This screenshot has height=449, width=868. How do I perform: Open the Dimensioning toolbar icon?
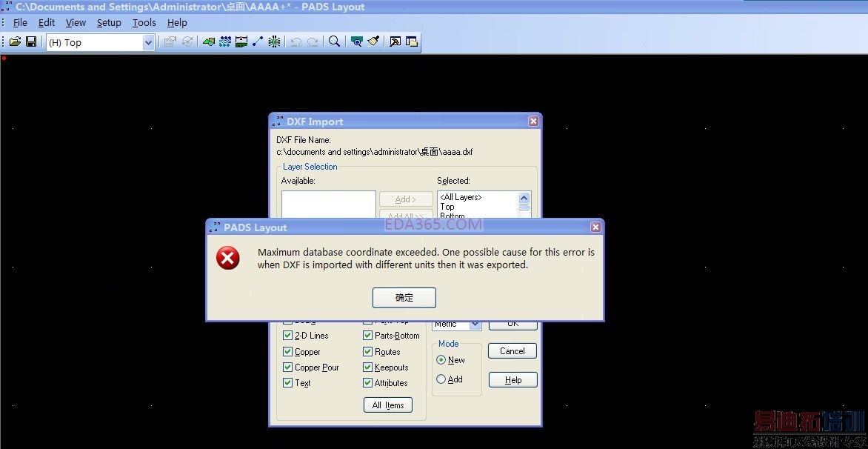(241, 41)
